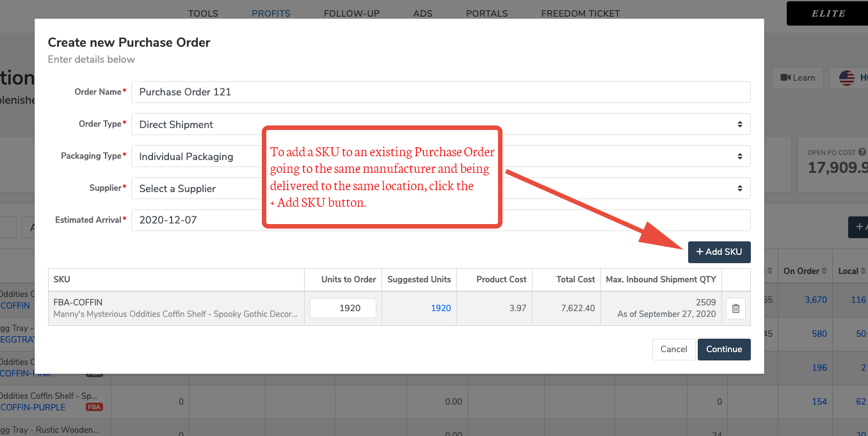This screenshot has width=868, height=436.
Task: Open the Tools menu
Action: [x=203, y=13]
